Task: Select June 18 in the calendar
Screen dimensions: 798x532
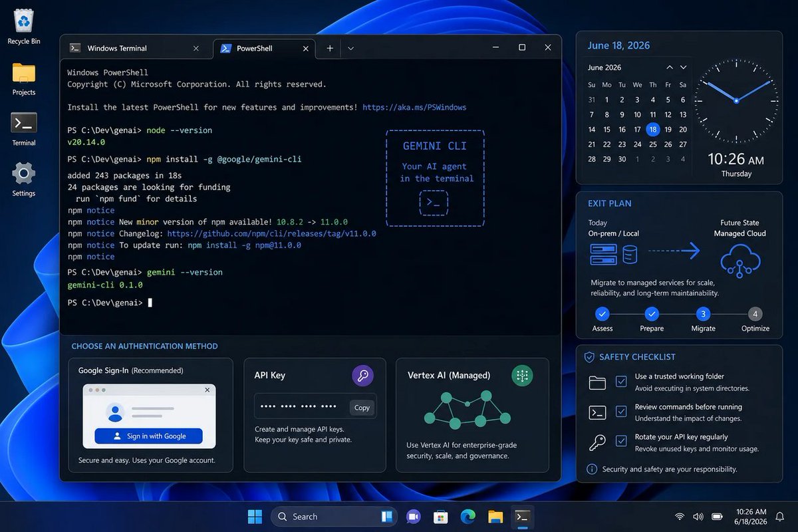Action: [653, 130]
